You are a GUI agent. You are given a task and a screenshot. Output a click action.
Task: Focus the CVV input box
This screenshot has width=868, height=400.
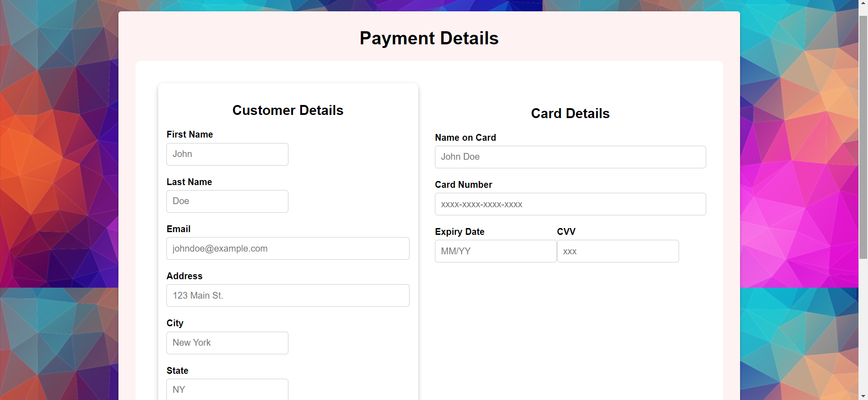[x=618, y=251]
